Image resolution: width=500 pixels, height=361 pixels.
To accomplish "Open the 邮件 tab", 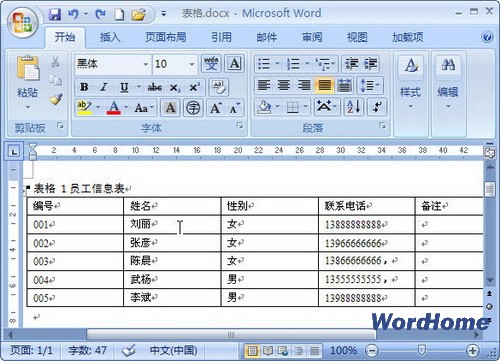I will point(267,37).
